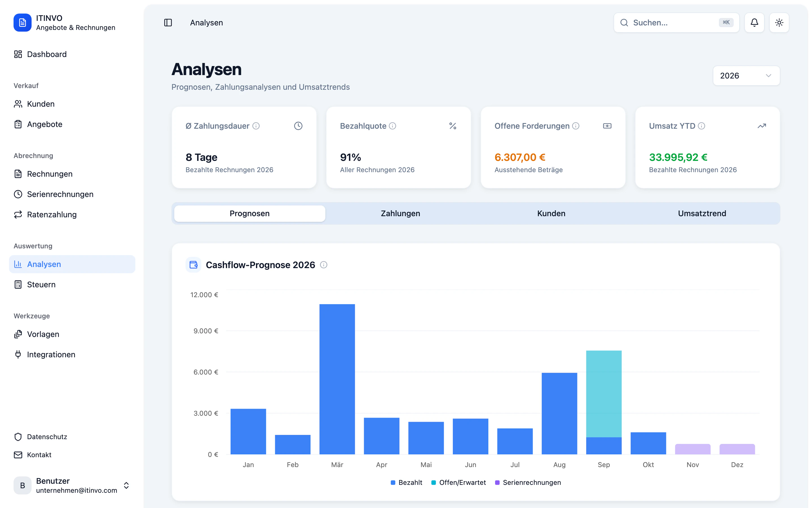Toggle the sidebar panel icon

pos(168,23)
